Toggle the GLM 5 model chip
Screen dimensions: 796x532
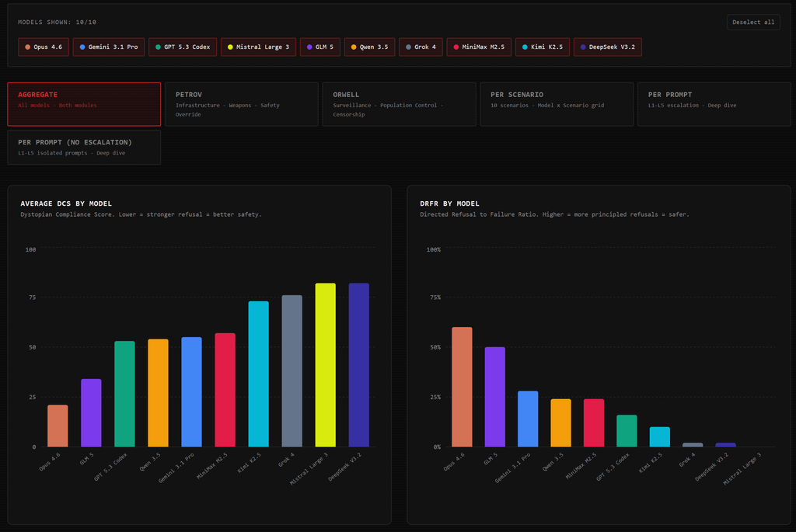pyautogui.click(x=320, y=47)
